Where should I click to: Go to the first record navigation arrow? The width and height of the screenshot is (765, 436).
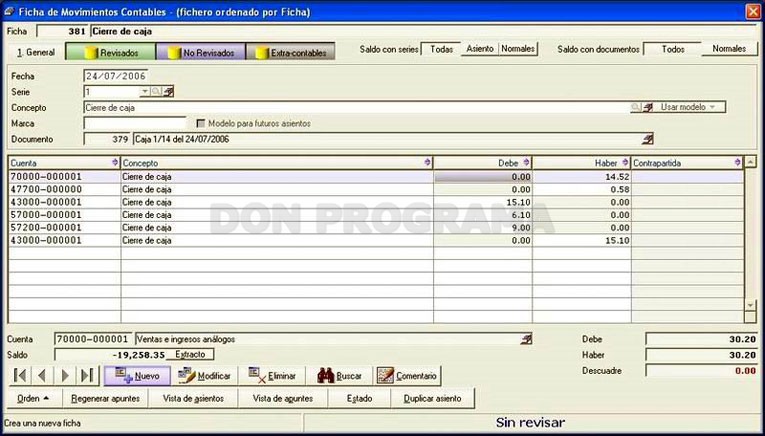pyautogui.click(x=20, y=376)
